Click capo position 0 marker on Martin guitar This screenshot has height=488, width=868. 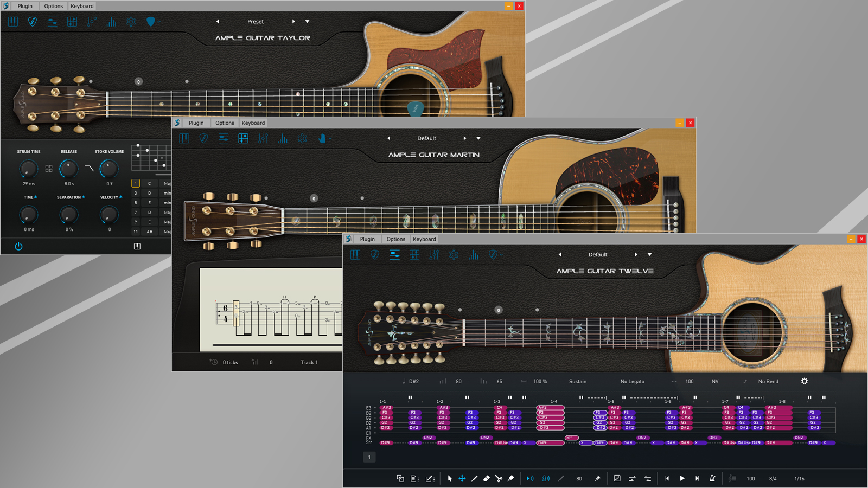(314, 198)
